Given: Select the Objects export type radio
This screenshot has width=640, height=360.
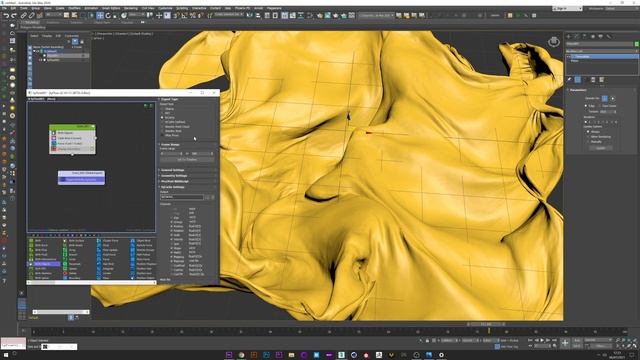Looking at the screenshot, I should pyautogui.click(x=162, y=109).
